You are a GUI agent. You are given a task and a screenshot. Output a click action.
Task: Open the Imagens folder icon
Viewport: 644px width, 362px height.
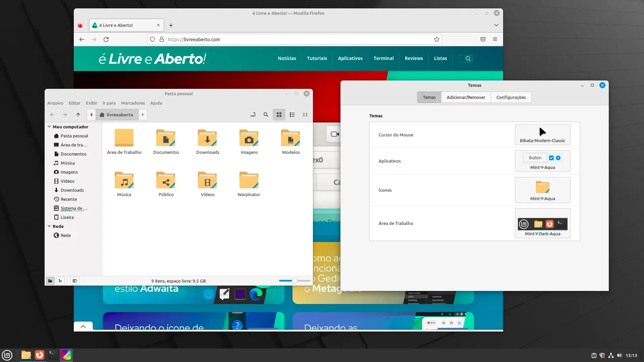coord(249,138)
